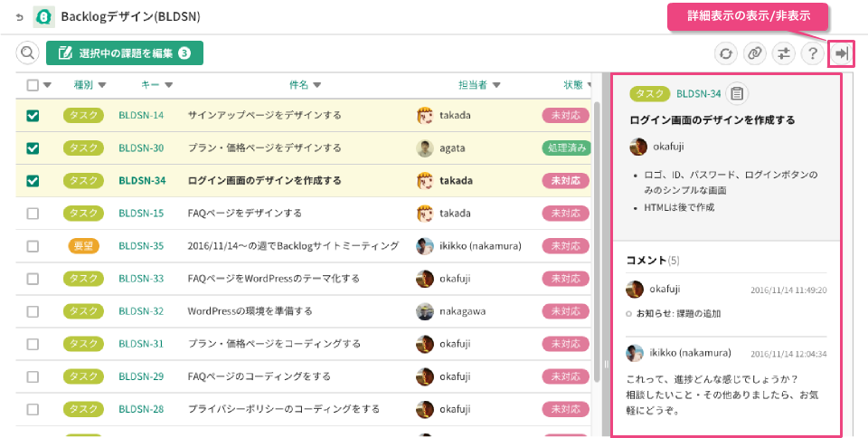Click subject サインアップページをデザインする
This screenshot has width=868, height=438.
[264, 116]
